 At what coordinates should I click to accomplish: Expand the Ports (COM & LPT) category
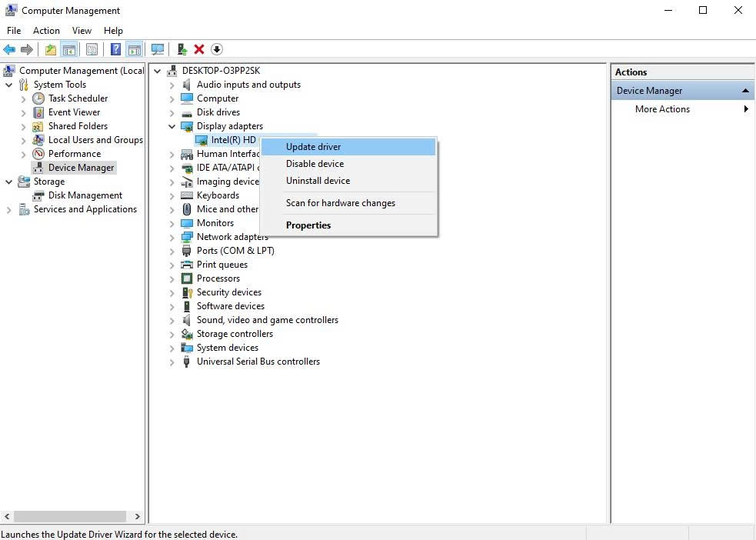[172, 252]
